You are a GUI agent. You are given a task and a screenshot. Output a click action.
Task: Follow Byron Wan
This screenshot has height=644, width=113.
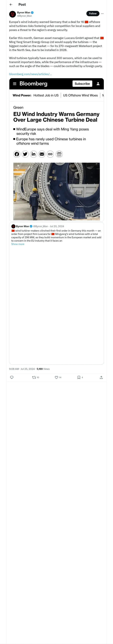click(x=93, y=14)
